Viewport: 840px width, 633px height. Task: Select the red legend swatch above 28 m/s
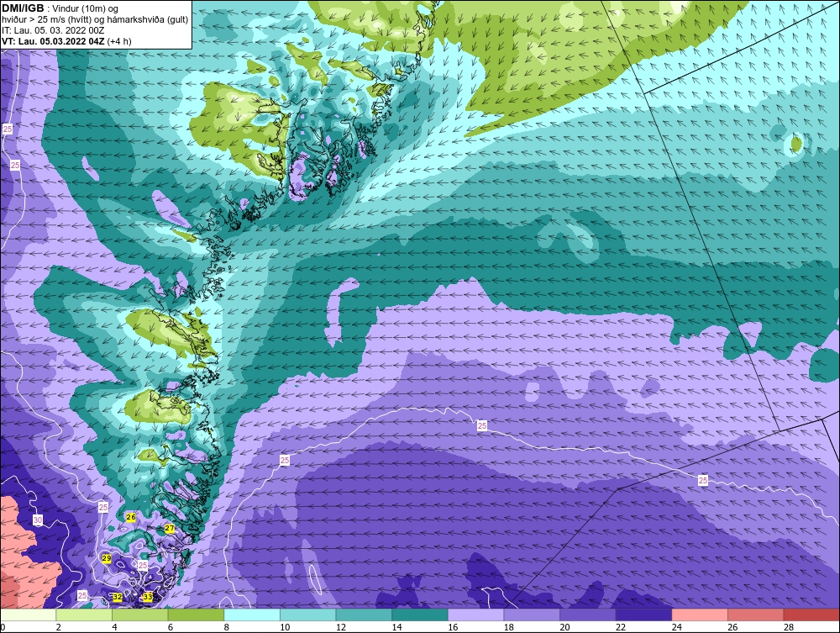point(811,615)
